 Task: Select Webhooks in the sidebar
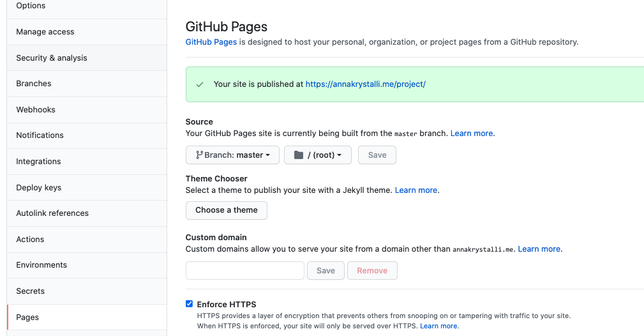(87, 110)
